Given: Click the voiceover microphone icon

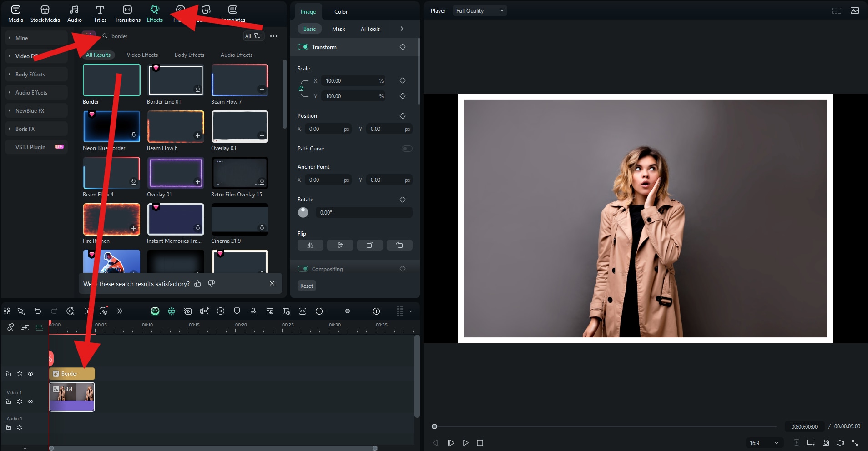Looking at the screenshot, I should 253,311.
